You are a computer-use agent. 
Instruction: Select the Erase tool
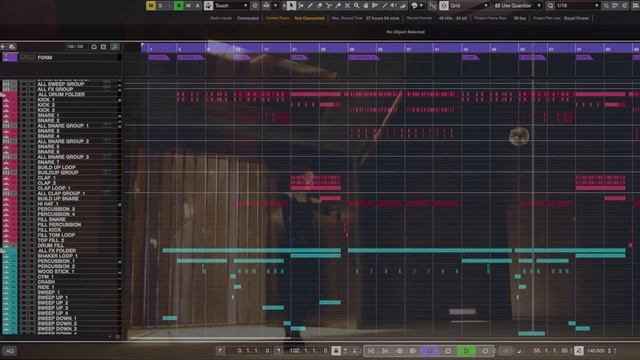[320, 5]
